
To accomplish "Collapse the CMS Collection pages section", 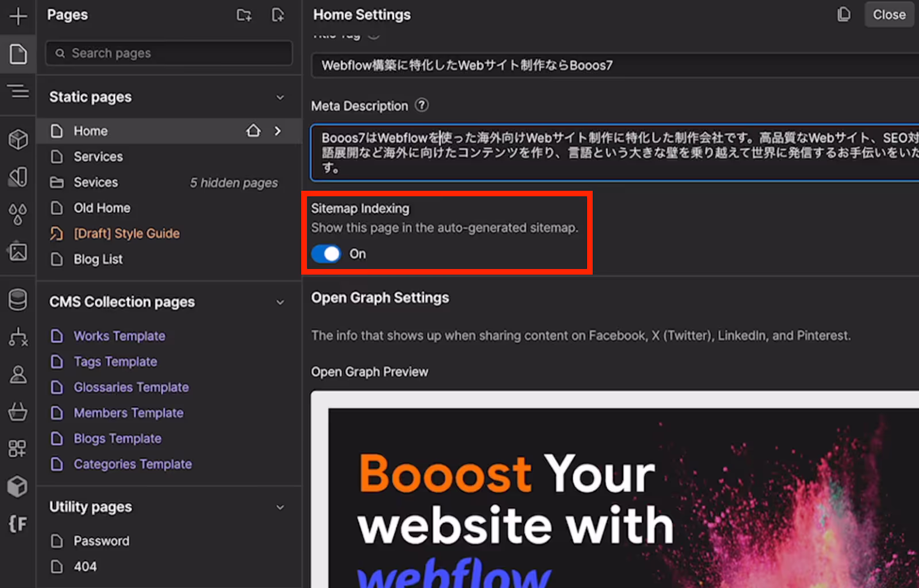I will (280, 302).
